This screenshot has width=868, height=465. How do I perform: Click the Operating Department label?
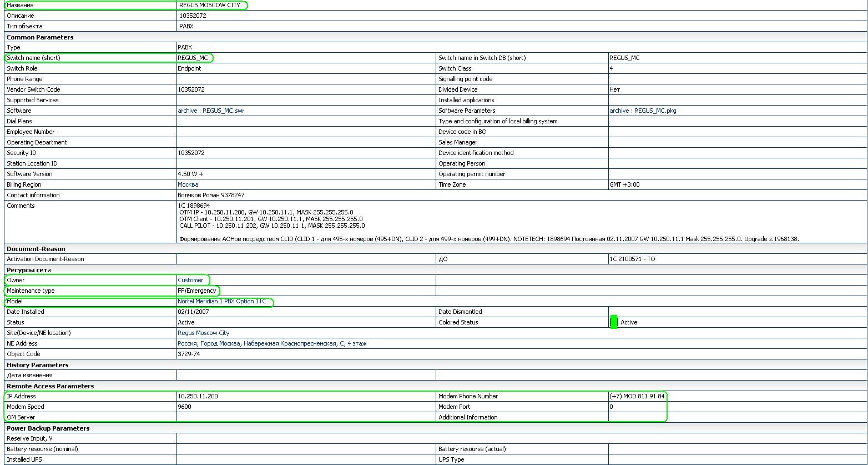37,142
